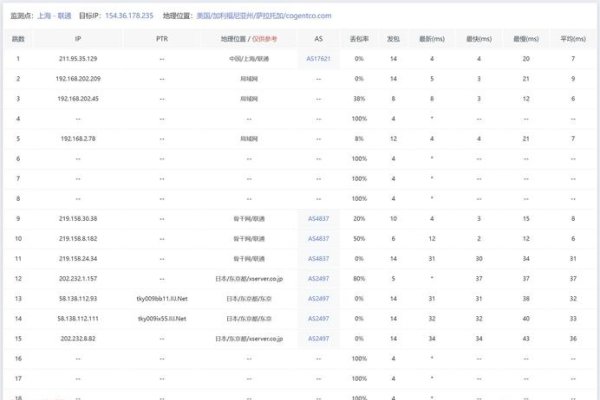
Task: Click the PTR value tky009bb11.IIJ.Net
Action: click(x=162, y=299)
